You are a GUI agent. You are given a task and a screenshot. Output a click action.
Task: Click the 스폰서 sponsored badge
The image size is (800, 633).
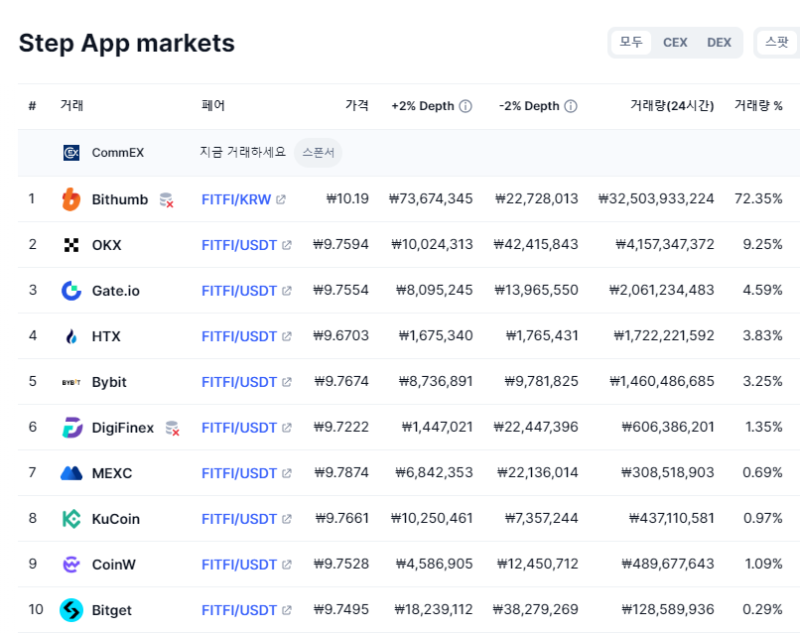point(318,153)
